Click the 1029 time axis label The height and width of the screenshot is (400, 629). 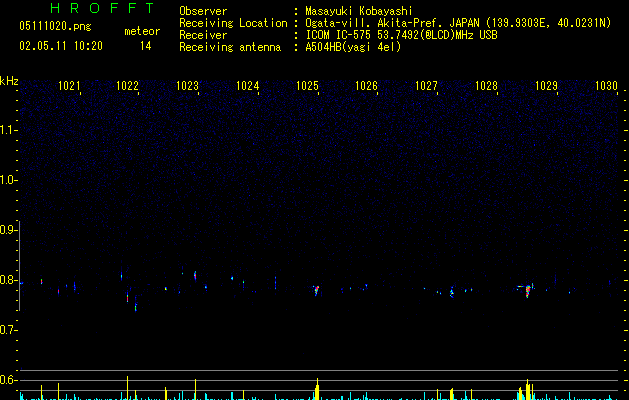click(x=546, y=86)
